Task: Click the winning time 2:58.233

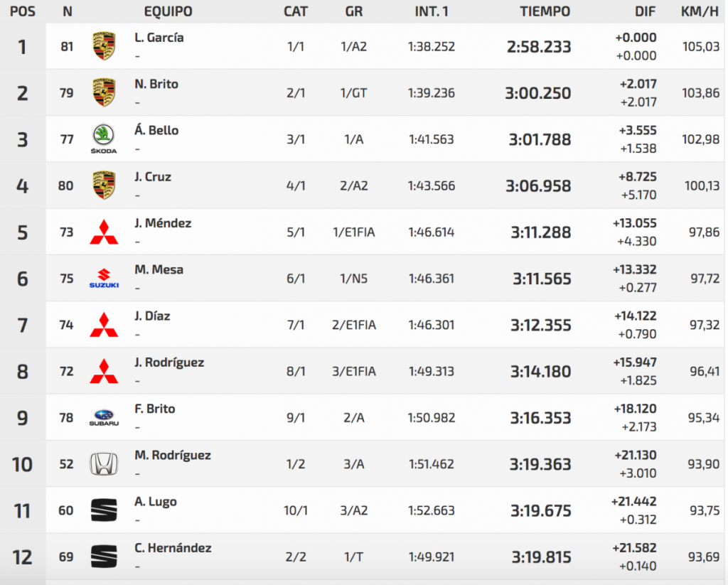Action: 539,47
